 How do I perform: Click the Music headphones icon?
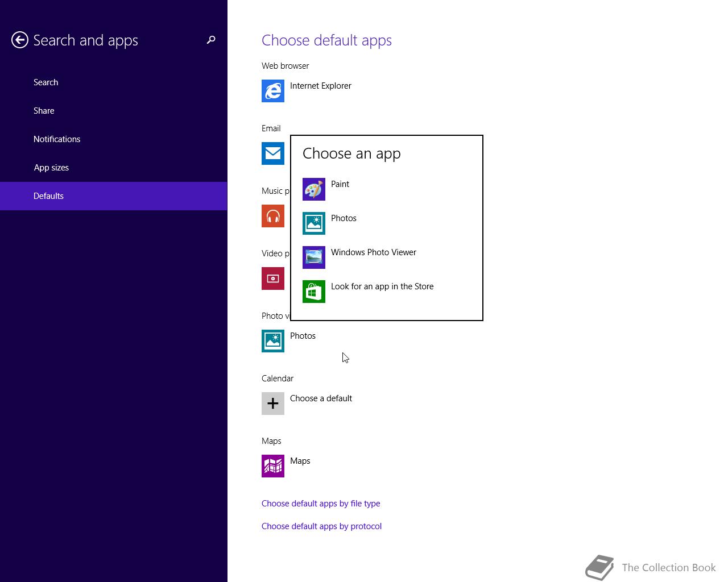point(273,216)
